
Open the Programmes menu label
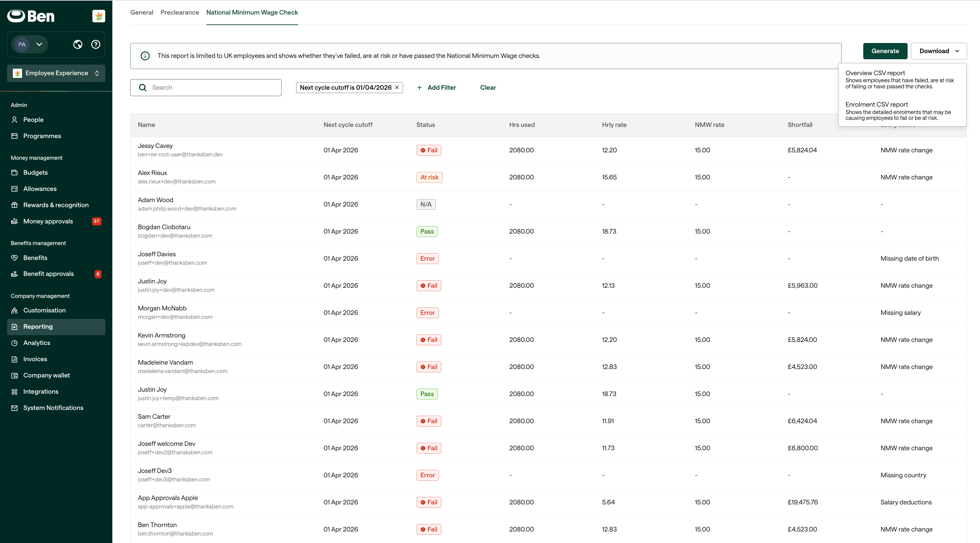[42, 136]
